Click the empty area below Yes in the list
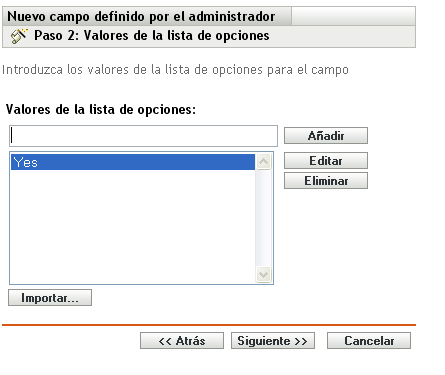This screenshot has width=445, height=375. [x=133, y=226]
